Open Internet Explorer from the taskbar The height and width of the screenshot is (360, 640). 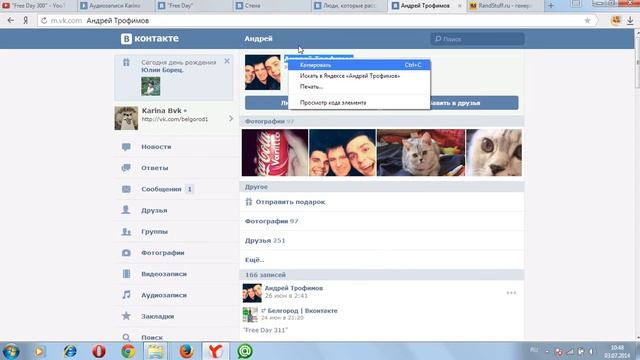pos(70,351)
